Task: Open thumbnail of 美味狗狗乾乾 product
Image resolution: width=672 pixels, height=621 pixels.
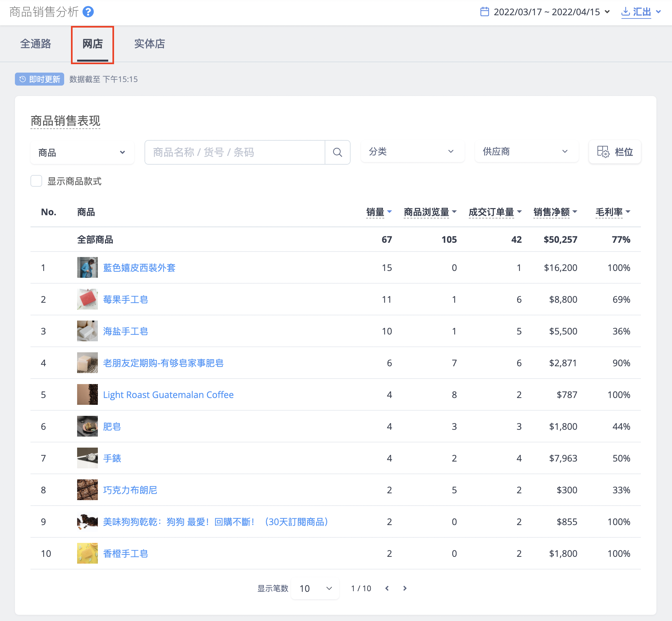Action: click(x=87, y=521)
